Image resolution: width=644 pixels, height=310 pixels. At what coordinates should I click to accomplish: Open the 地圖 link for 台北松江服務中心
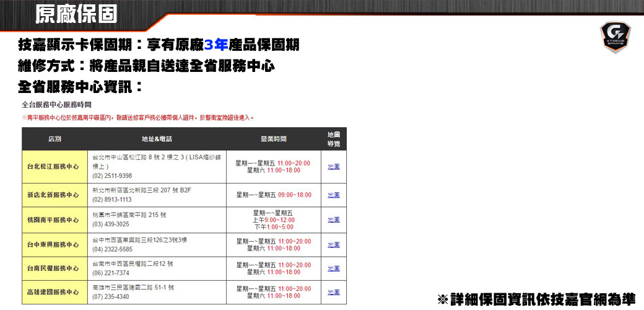(334, 167)
